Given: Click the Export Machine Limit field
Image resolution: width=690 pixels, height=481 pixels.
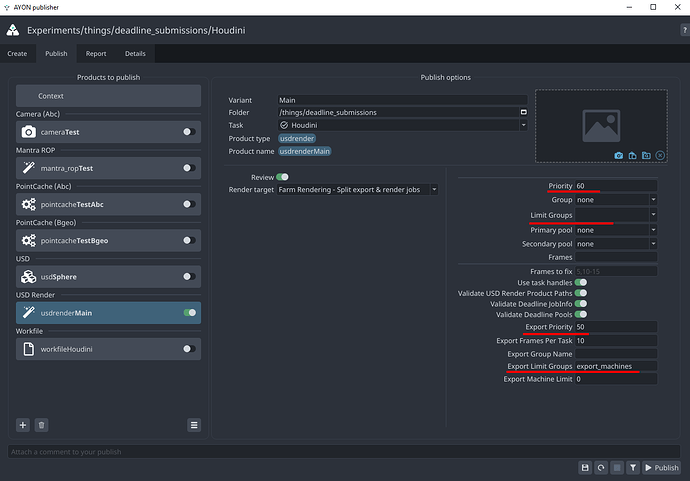Looking at the screenshot, I should (x=616, y=379).
